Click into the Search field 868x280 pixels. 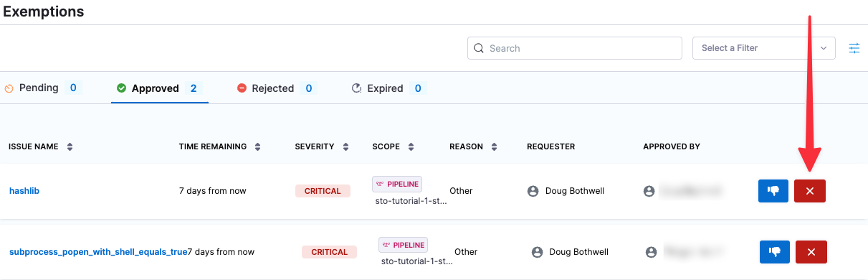pyautogui.click(x=574, y=48)
